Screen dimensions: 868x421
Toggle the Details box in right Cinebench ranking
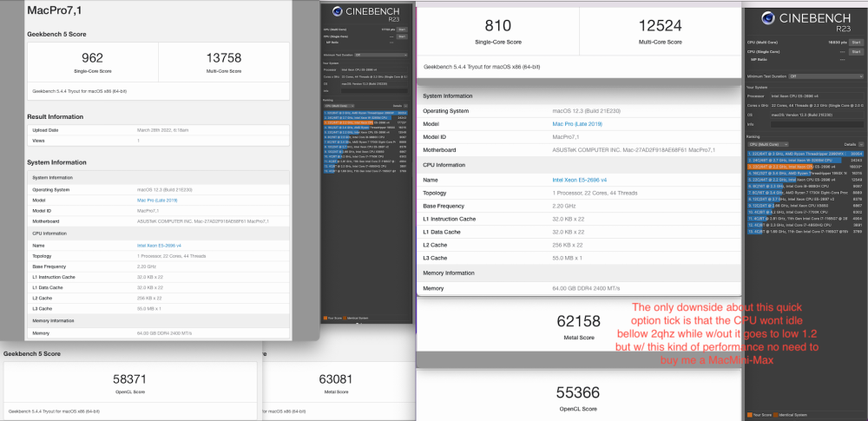(862, 144)
